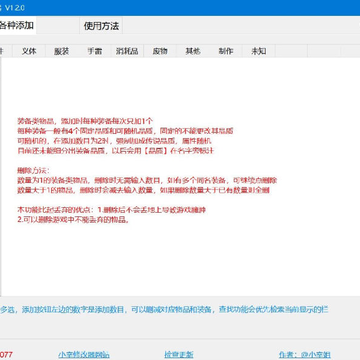360x360 pixels.
Task: Select the 制作 category tab
Action: (x=226, y=51)
